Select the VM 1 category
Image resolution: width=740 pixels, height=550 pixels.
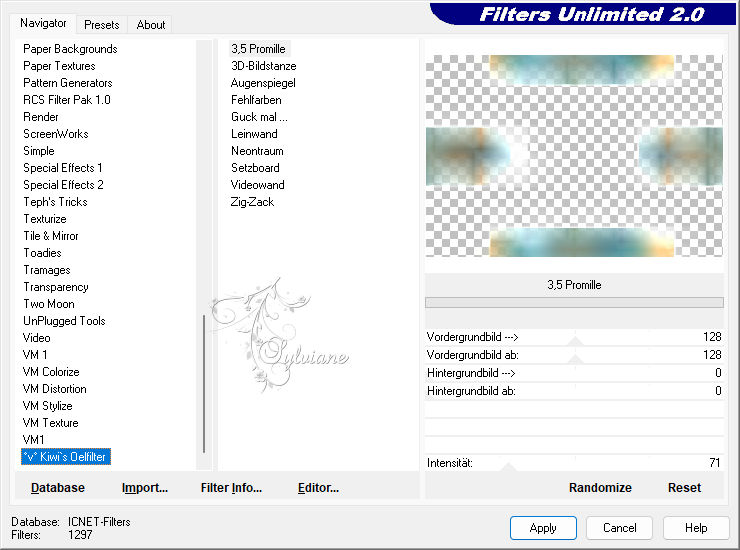[x=35, y=355]
